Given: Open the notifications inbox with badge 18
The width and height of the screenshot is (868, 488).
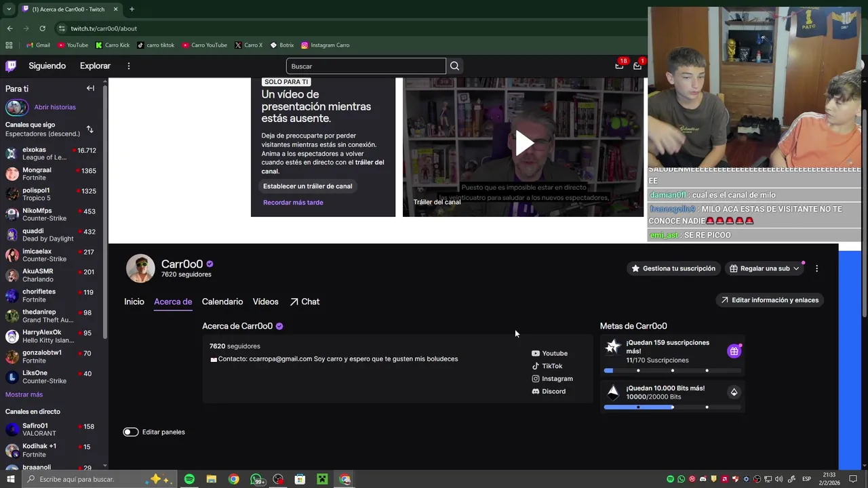Looking at the screenshot, I should [x=619, y=66].
